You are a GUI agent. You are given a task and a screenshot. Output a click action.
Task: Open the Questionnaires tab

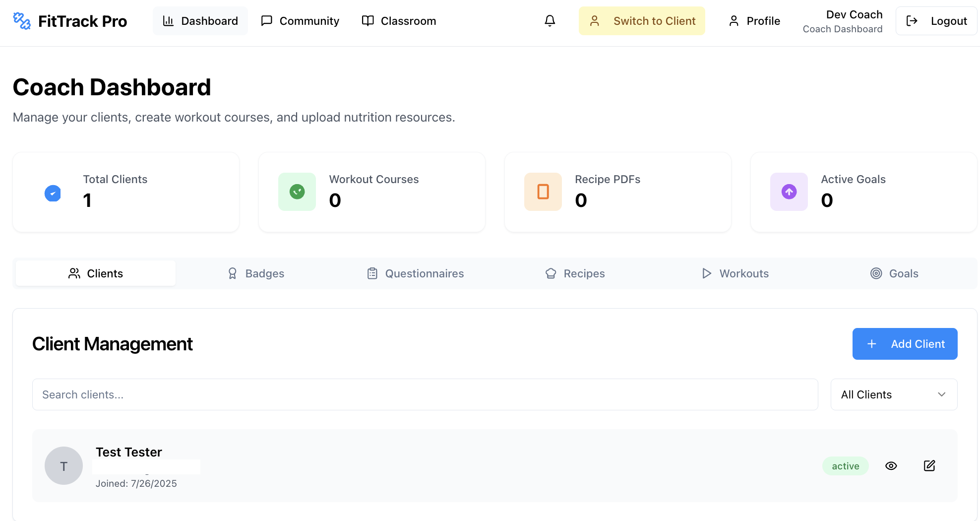pyautogui.click(x=415, y=273)
